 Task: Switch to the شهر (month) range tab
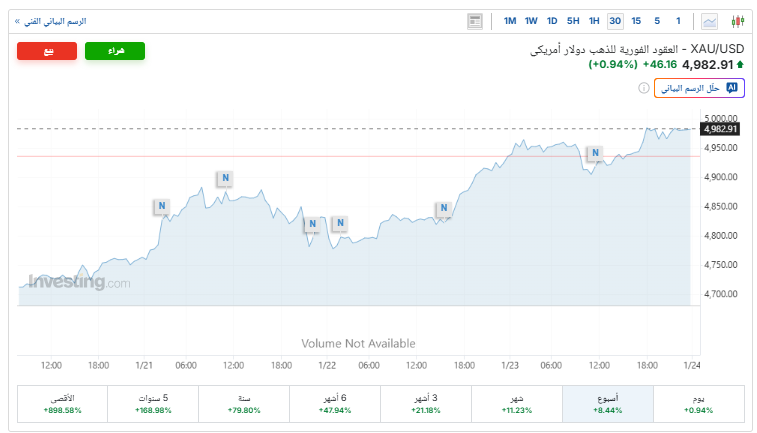click(x=517, y=403)
